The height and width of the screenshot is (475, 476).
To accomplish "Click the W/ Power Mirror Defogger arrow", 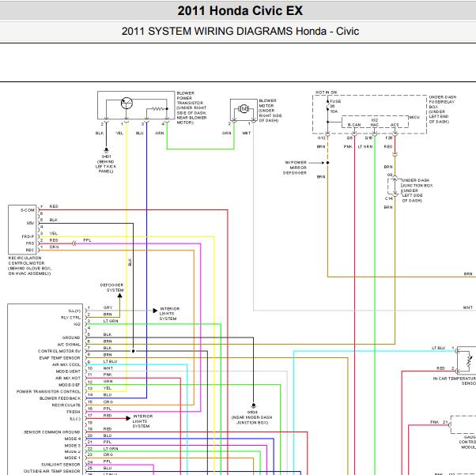I will [316, 163].
